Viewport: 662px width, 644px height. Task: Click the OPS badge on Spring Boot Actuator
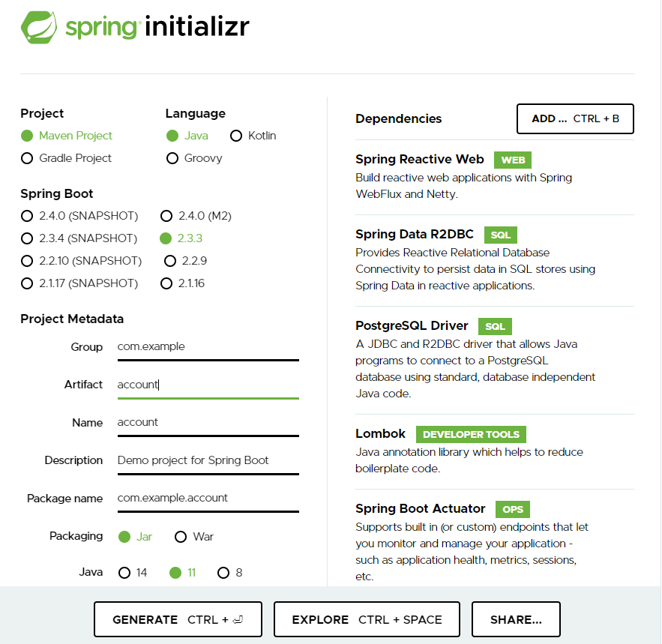click(512, 509)
